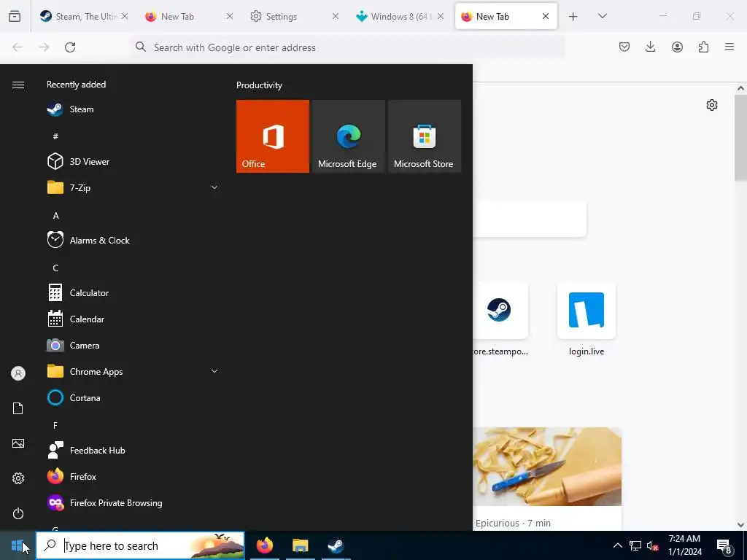Screen dimensions: 747x560
Task: Click the muted volume tray icon
Action: (653, 545)
